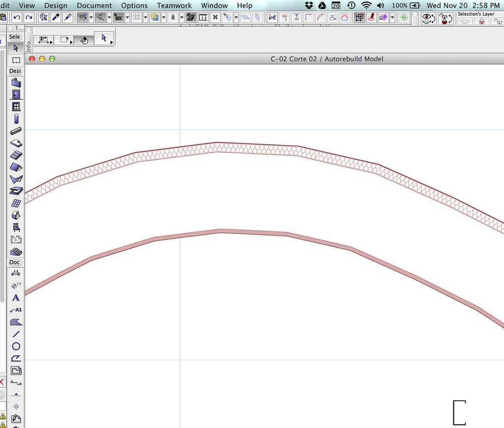The image size is (504, 428).
Task: Toggle the Grid Snap button
Action: point(137,17)
